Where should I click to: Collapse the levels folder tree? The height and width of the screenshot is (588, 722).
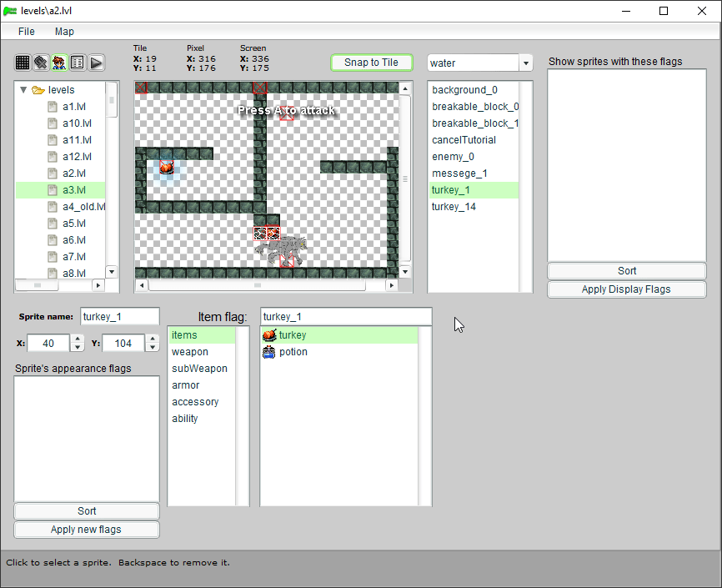click(23, 90)
